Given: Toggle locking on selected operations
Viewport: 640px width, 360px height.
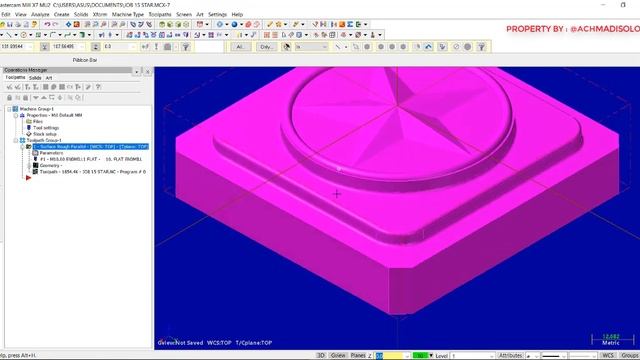Looking at the screenshot, I should 10,98.
